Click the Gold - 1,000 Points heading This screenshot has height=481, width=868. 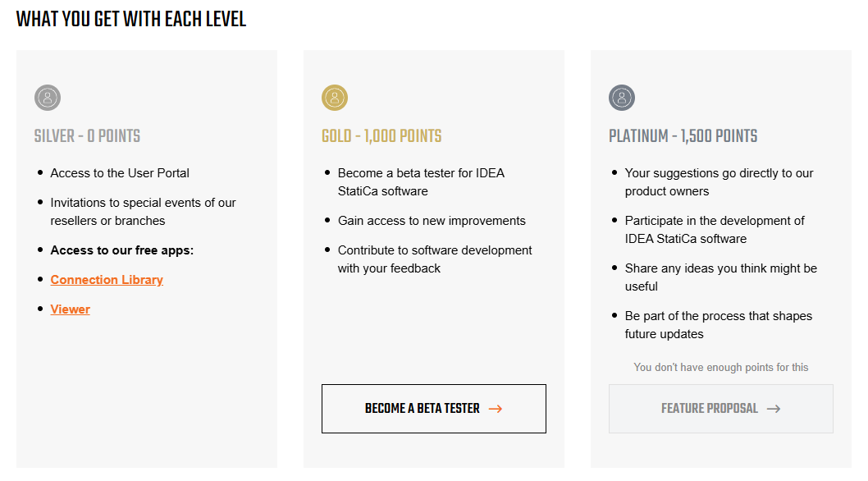point(381,136)
